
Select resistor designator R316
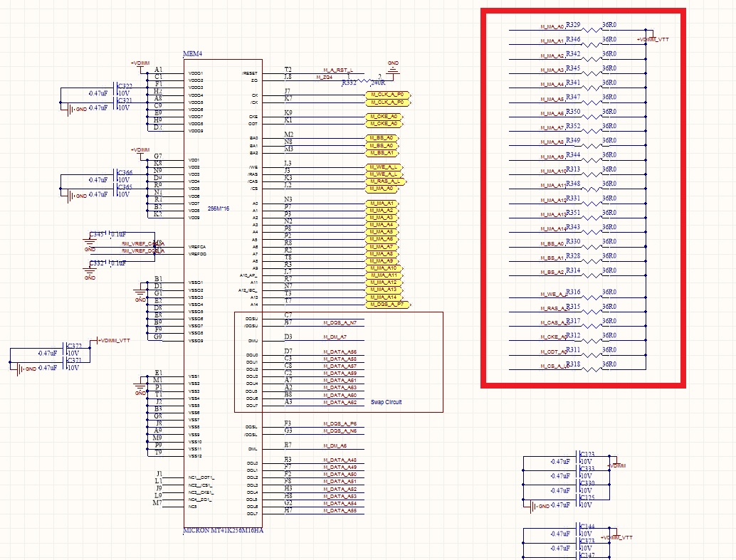pyautogui.click(x=573, y=292)
